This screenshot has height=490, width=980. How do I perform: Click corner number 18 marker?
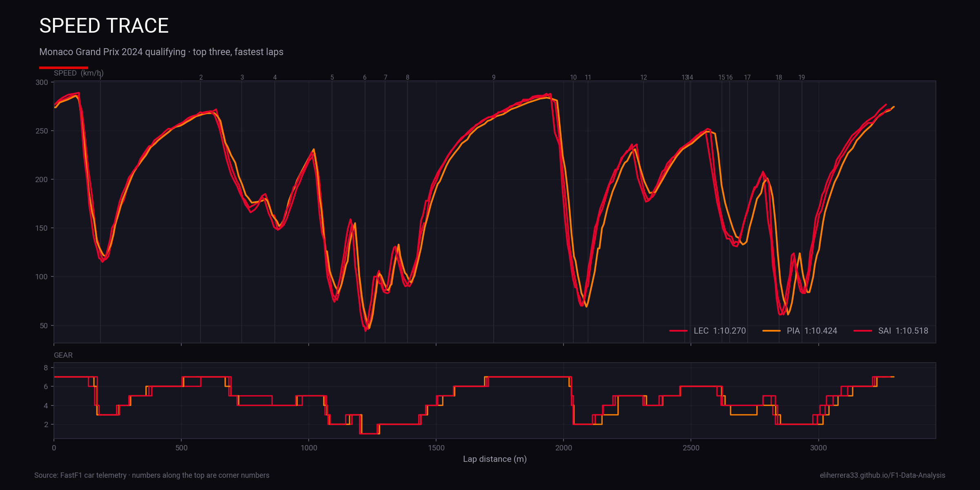coord(779,77)
